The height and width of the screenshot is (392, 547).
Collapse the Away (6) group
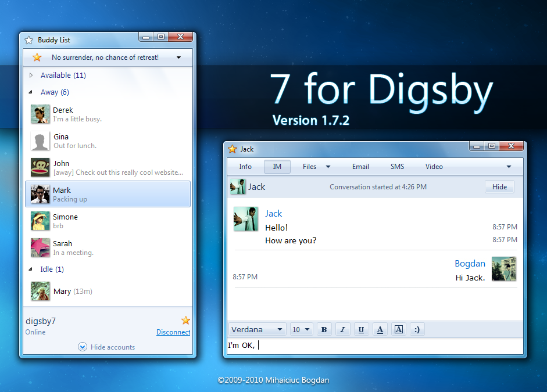[31, 92]
